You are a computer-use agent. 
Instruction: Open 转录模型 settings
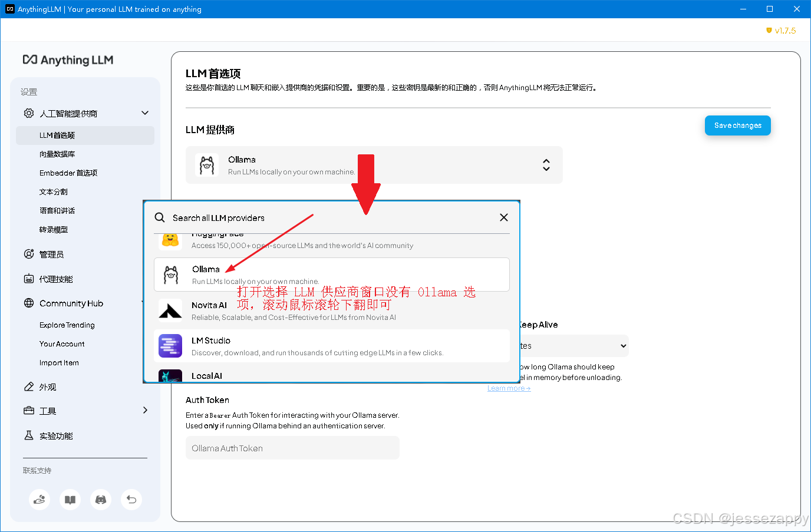pos(54,229)
